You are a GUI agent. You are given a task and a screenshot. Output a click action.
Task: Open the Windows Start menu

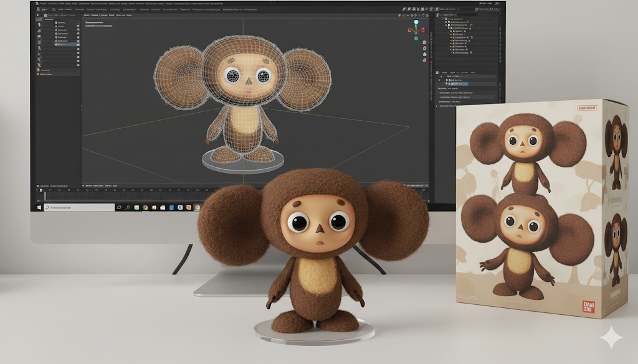39,207
